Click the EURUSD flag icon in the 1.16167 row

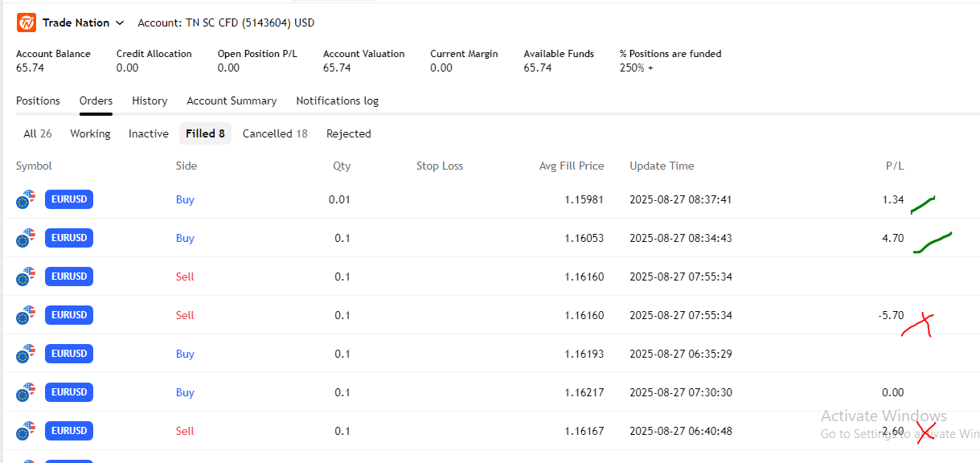pos(27,431)
